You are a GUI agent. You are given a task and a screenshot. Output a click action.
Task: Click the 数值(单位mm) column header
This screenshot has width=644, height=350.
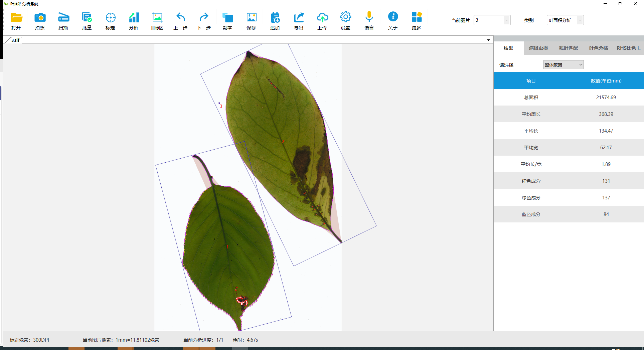tap(606, 81)
